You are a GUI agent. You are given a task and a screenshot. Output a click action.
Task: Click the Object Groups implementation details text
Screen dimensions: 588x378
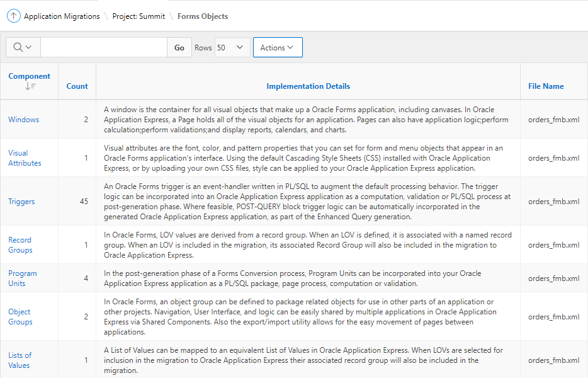(300, 317)
